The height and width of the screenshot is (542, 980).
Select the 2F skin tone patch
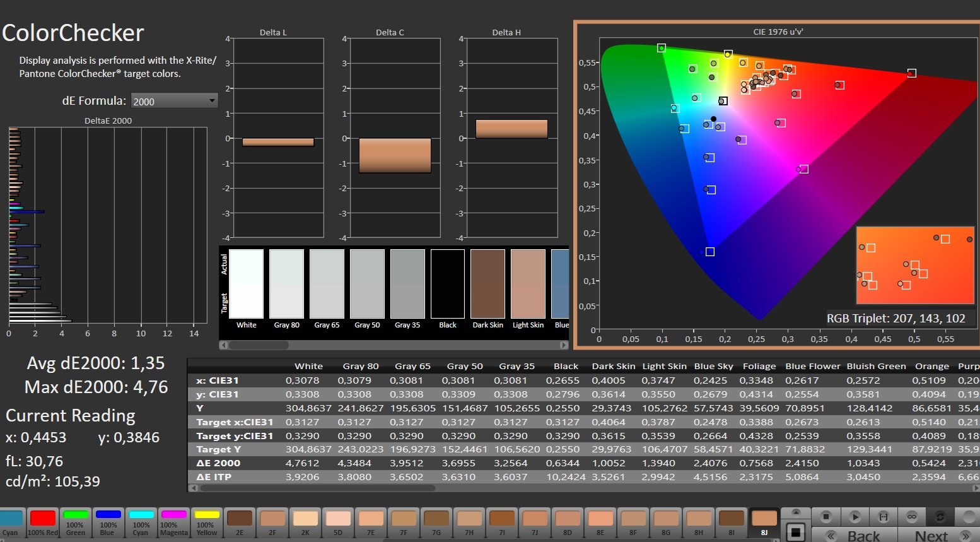point(272,522)
